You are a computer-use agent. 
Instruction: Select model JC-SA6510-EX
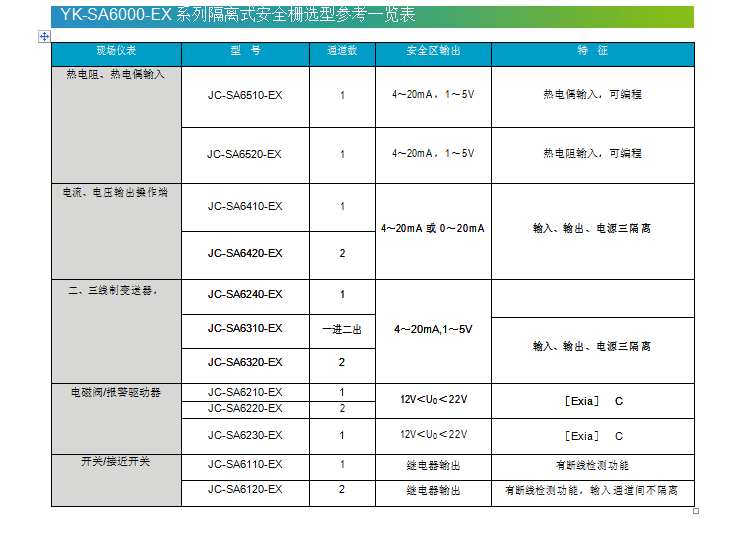[245, 95]
